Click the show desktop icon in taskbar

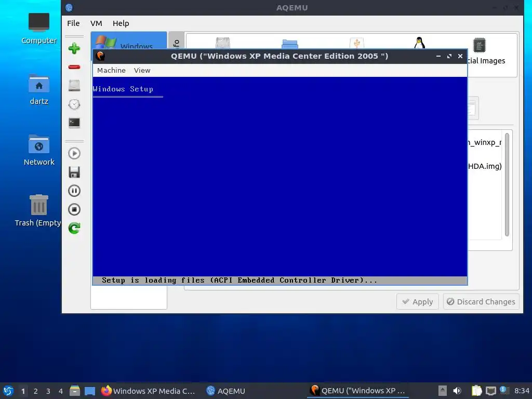click(90, 391)
